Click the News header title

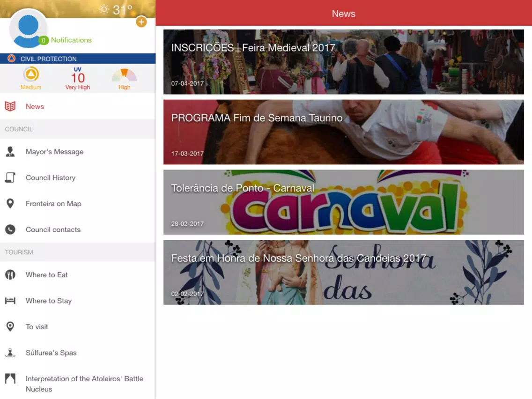coord(343,14)
